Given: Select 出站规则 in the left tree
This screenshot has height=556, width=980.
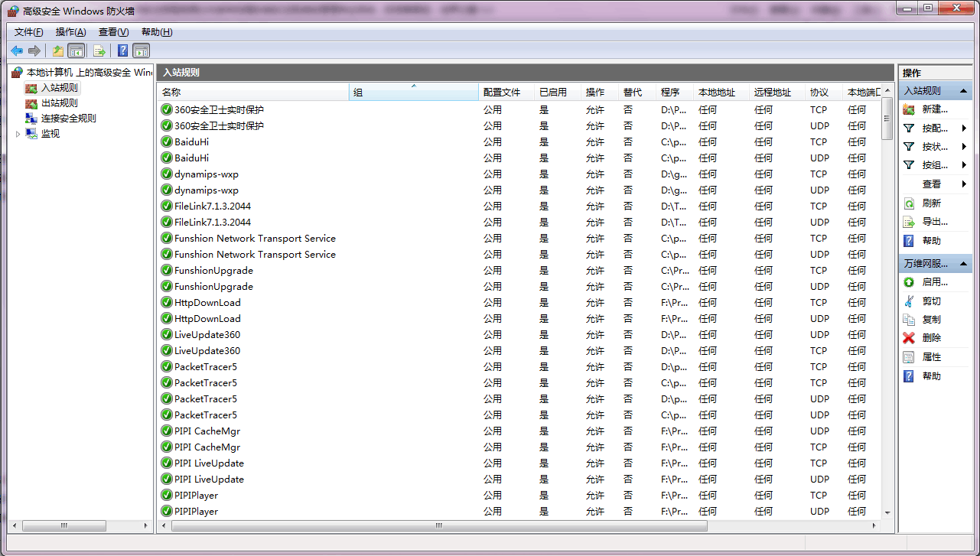Looking at the screenshot, I should click(x=59, y=103).
